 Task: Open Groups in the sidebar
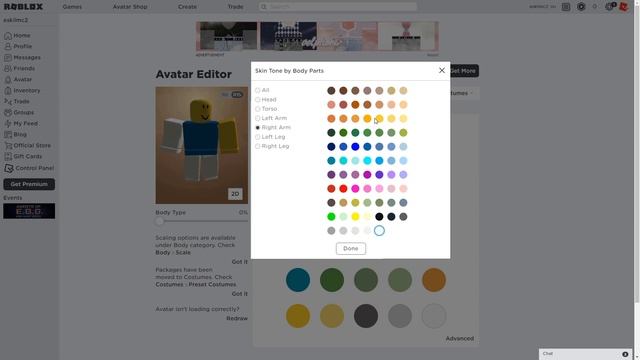(19, 112)
